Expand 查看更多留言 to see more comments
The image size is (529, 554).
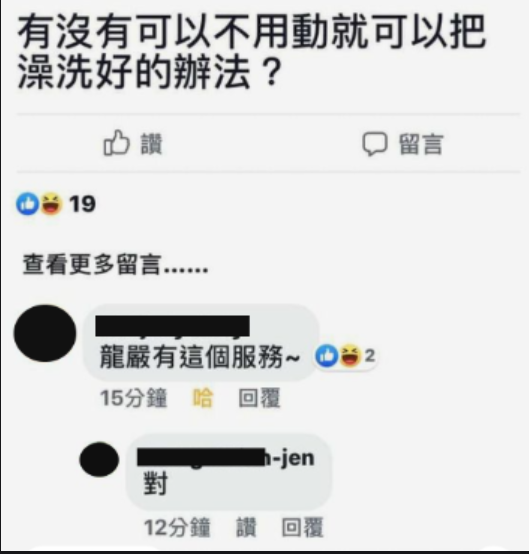(116, 265)
